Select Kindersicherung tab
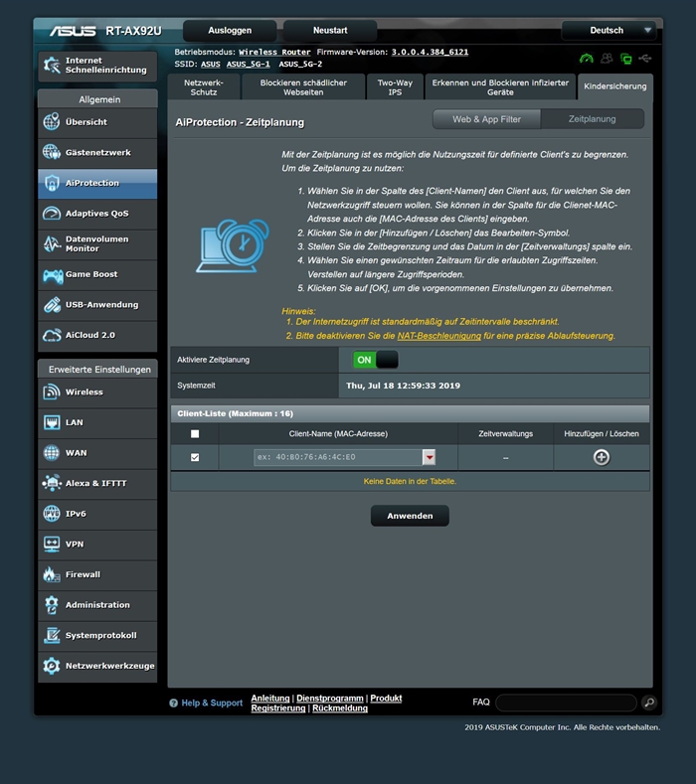This screenshot has height=784, width=696. click(614, 86)
